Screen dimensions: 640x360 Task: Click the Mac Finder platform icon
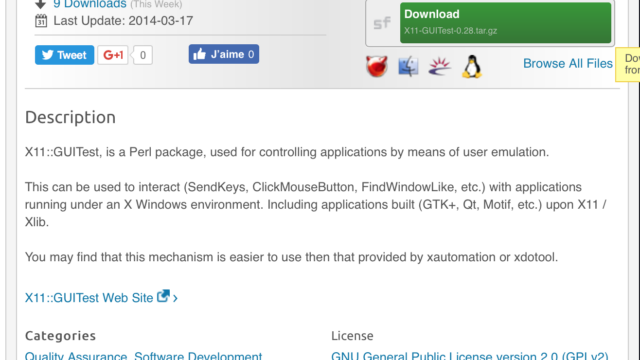click(x=408, y=67)
